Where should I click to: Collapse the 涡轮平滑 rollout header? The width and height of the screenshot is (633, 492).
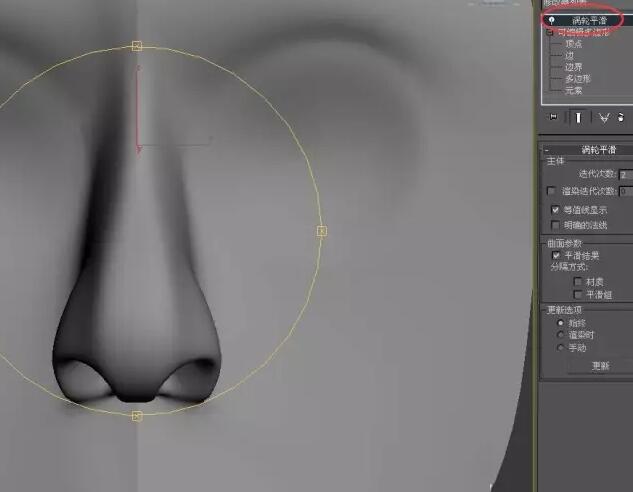coord(587,150)
